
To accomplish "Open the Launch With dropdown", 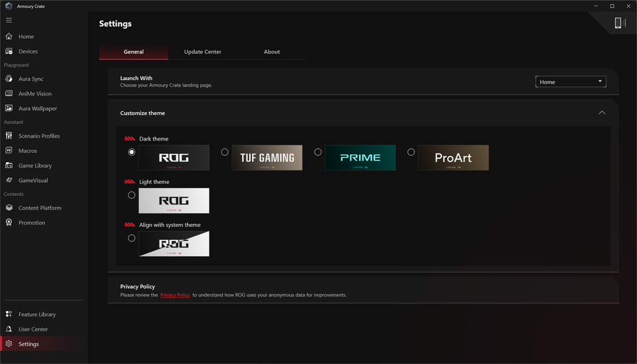I will (570, 81).
